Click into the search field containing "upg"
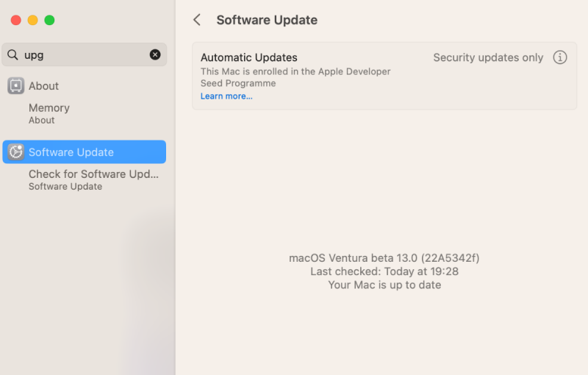This screenshot has height=375, width=588. click(81, 54)
